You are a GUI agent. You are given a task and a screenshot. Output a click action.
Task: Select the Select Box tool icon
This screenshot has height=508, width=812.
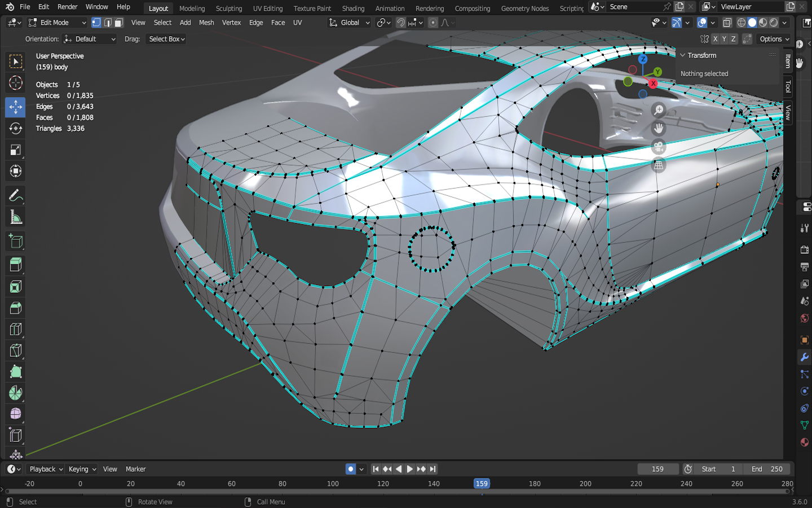point(15,62)
